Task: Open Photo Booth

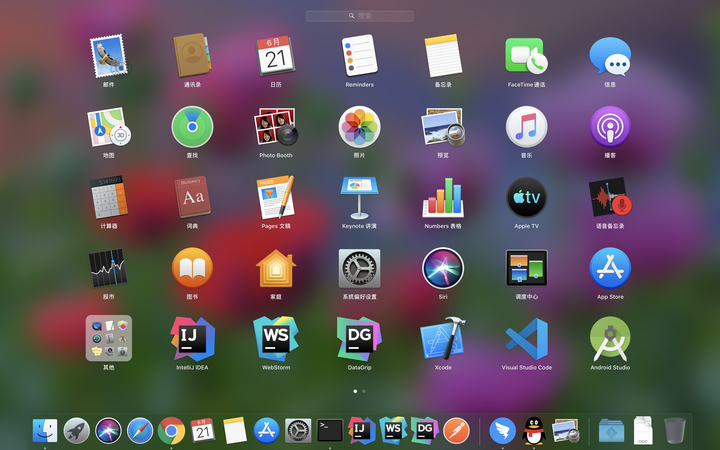Action: click(276, 127)
